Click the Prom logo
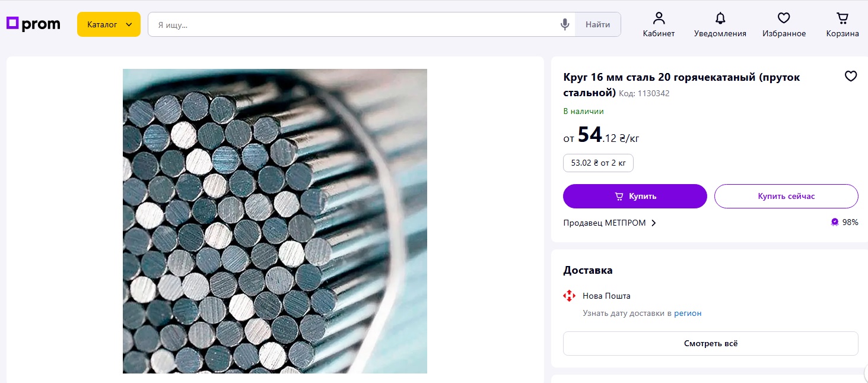The image size is (868, 383). [x=33, y=24]
